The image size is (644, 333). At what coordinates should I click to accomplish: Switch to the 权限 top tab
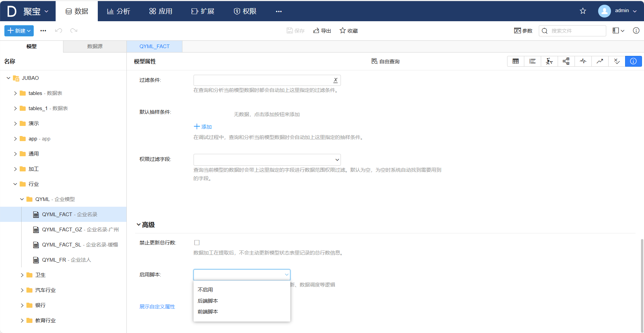tap(245, 11)
